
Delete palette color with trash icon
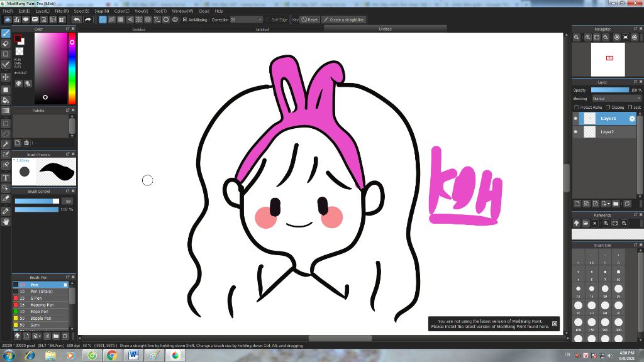(x=26, y=143)
